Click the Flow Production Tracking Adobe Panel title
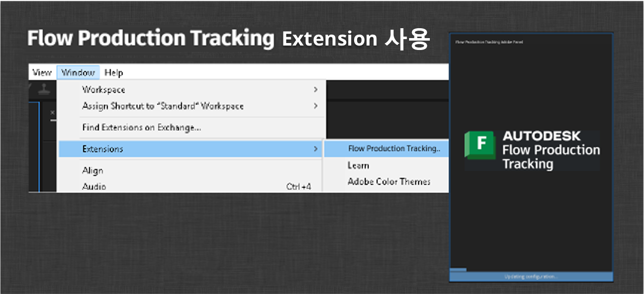The image size is (644, 294). (489, 42)
